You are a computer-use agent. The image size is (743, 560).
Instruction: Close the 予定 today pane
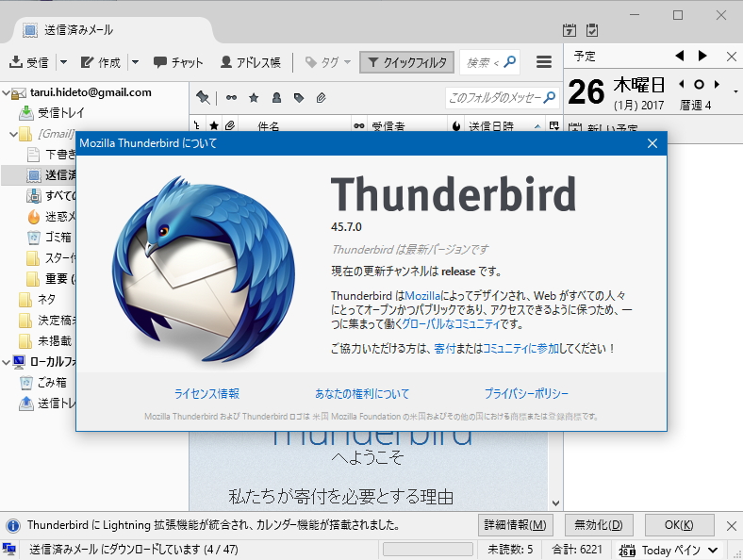pyautogui.click(x=731, y=57)
